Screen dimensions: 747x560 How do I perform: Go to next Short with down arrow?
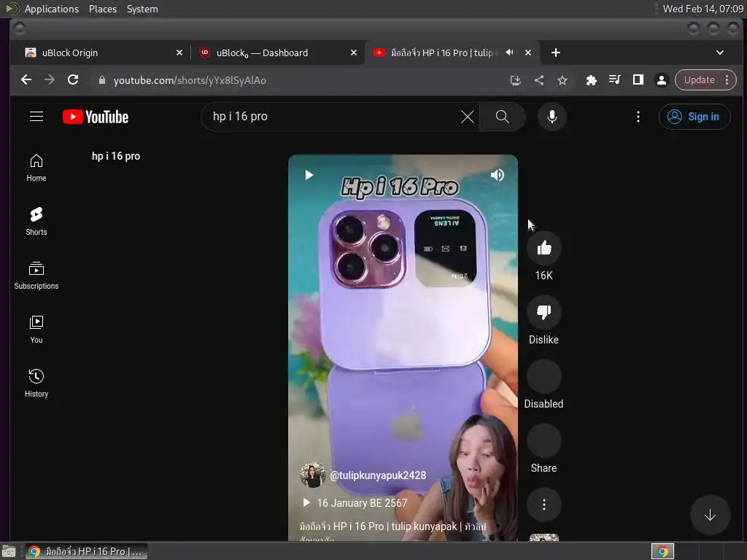click(x=710, y=515)
